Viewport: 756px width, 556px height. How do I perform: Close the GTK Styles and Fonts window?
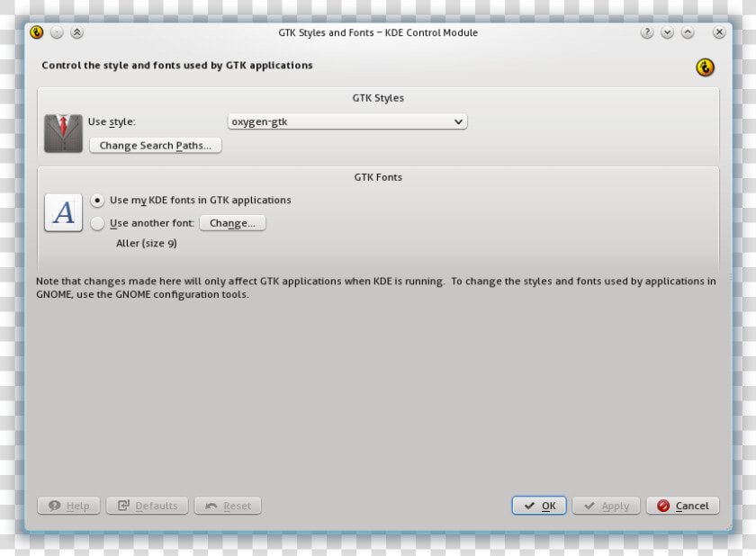click(719, 32)
